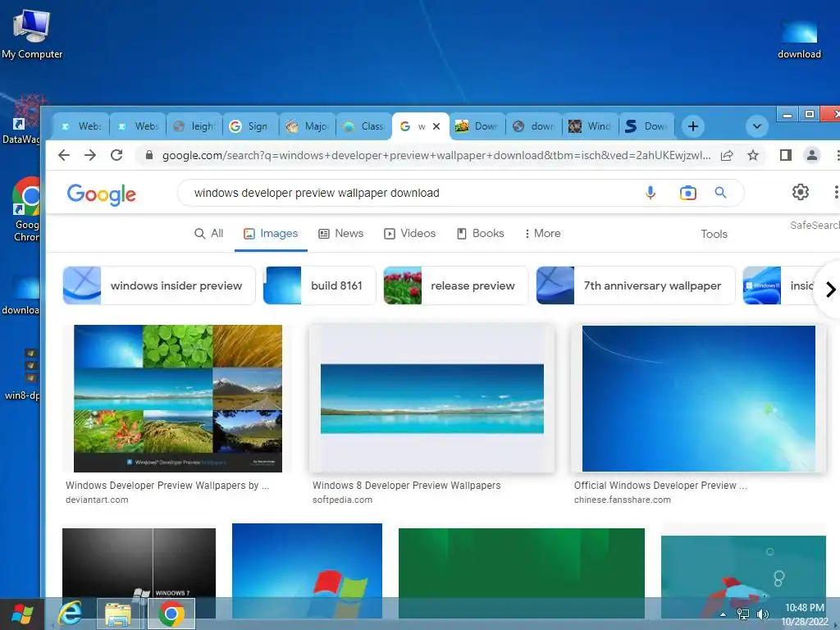Switch to the Wind browser tab
The image size is (840, 630).
[590, 126]
